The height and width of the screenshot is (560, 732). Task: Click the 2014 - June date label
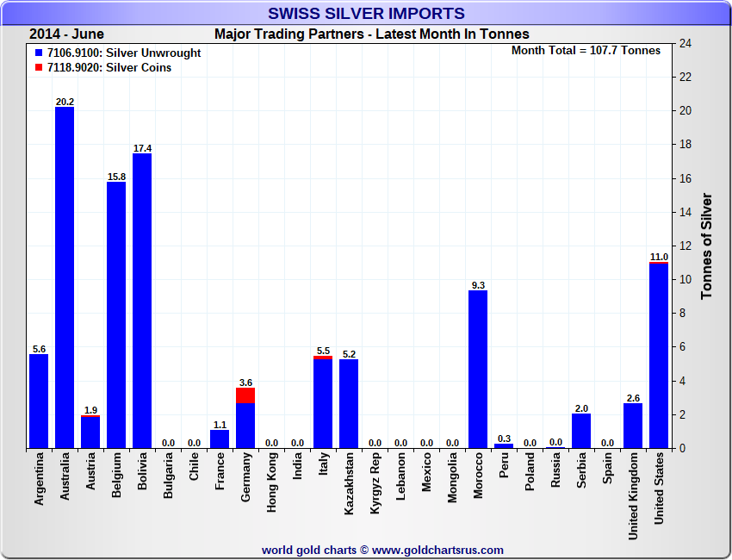[66, 34]
